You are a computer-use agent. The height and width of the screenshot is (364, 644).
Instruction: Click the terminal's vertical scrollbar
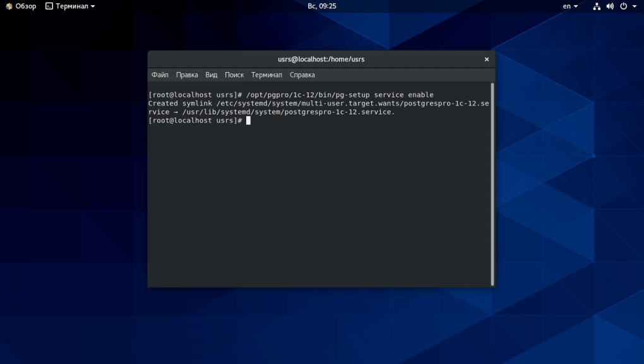pyautogui.click(x=492, y=183)
